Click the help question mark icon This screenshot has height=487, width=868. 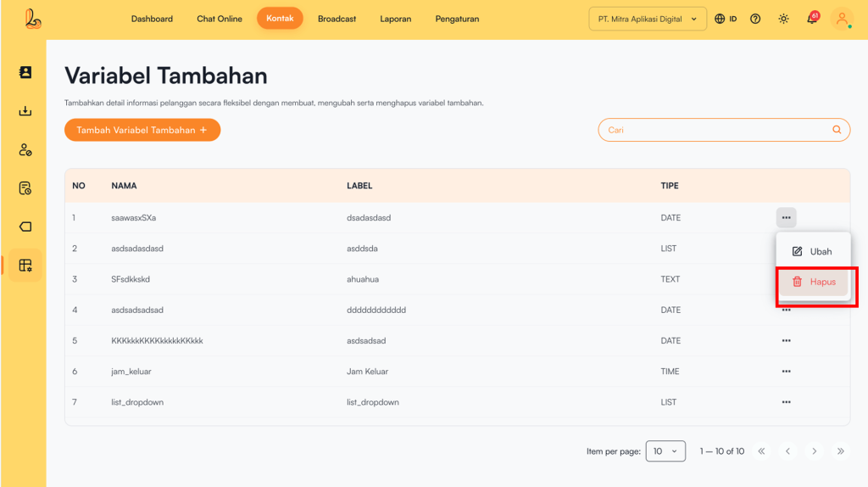point(755,19)
